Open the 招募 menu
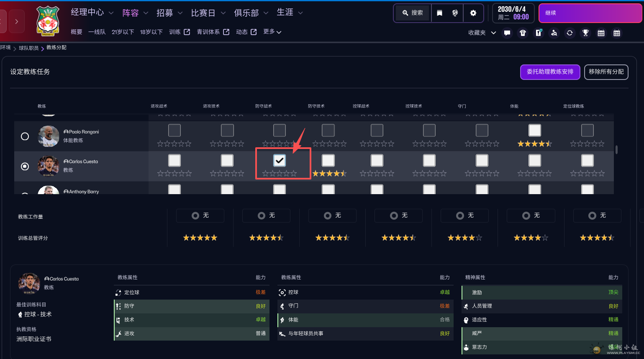Screen dimensions: 644x359 click(169, 13)
